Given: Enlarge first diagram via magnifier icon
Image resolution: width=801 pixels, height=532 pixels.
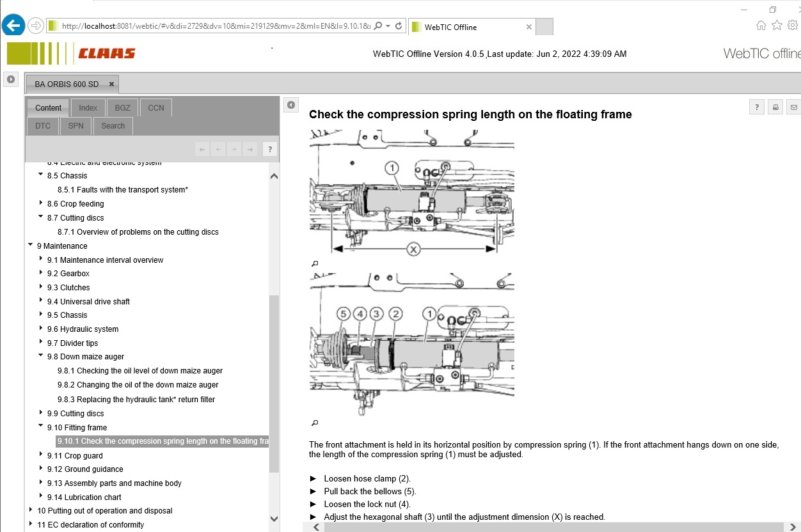Looking at the screenshot, I should 314,263.
